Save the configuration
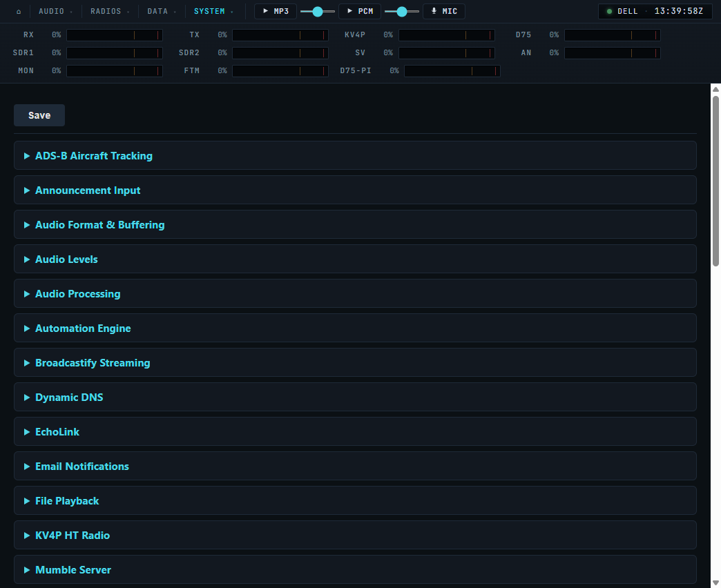Image resolution: width=721 pixels, height=588 pixels. tap(39, 115)
